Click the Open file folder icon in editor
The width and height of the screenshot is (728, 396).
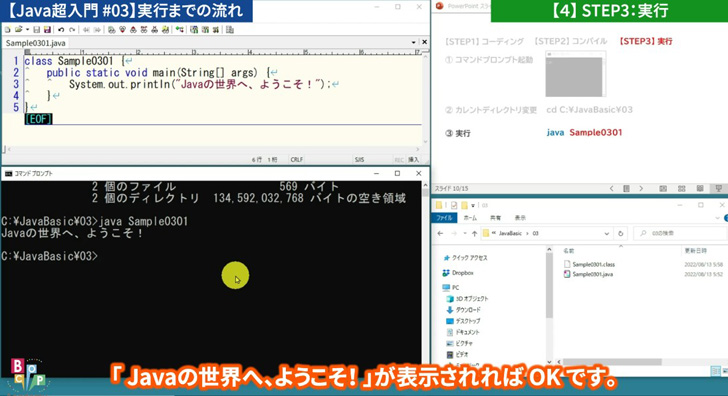point(18,30)
